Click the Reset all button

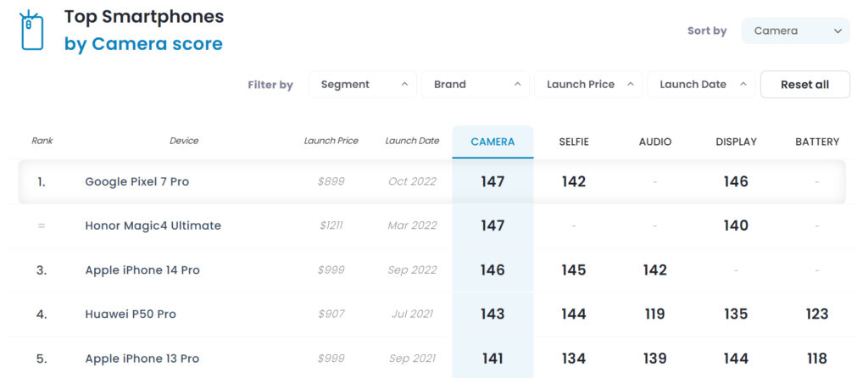[805, 85]
